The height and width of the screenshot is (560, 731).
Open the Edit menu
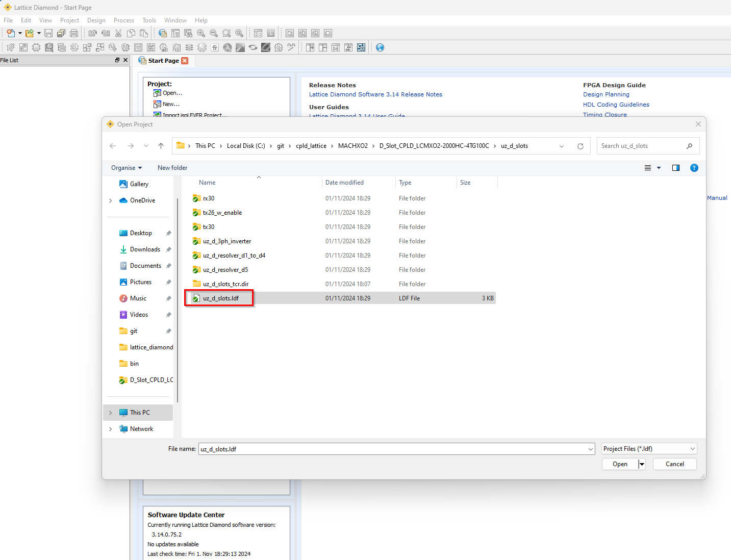(x=26, y=20)
